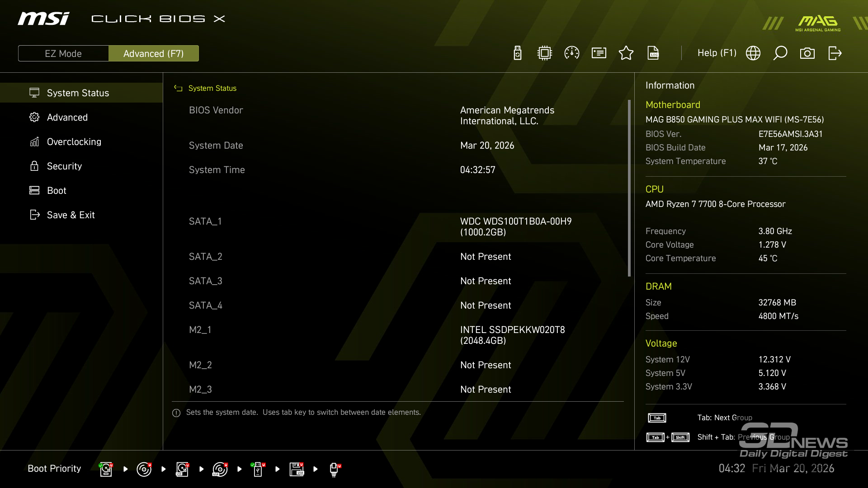Click the search magnifier icon

pyautogui.click(x=780, y=53)
